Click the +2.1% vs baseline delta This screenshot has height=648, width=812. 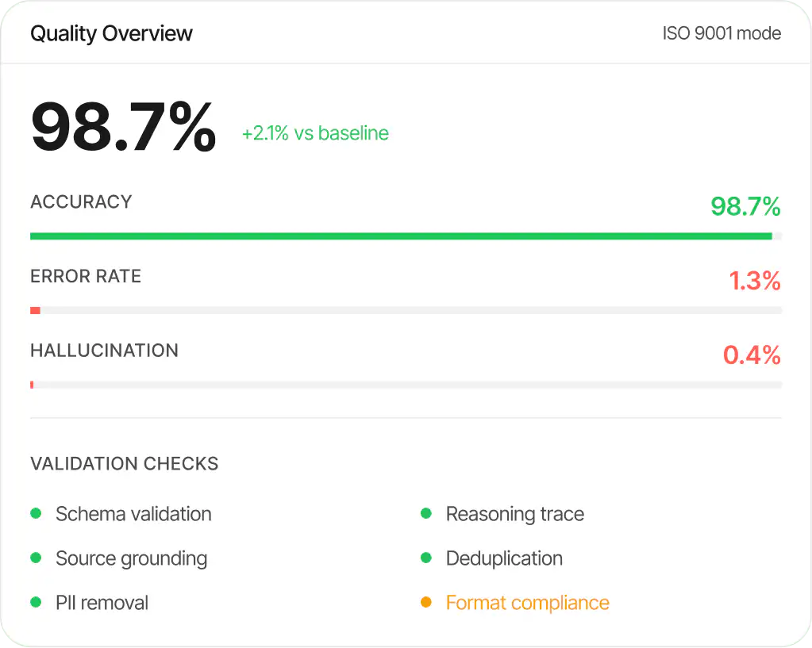315,133
